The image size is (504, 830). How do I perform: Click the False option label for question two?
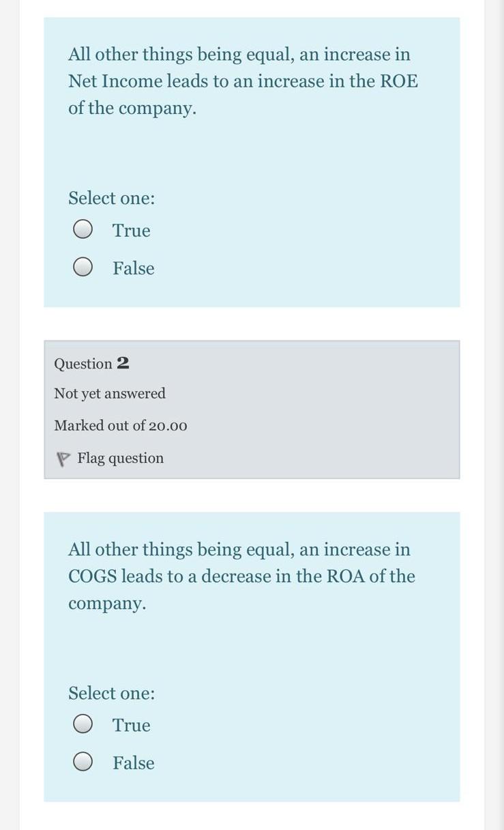click(x=133, y=763)
